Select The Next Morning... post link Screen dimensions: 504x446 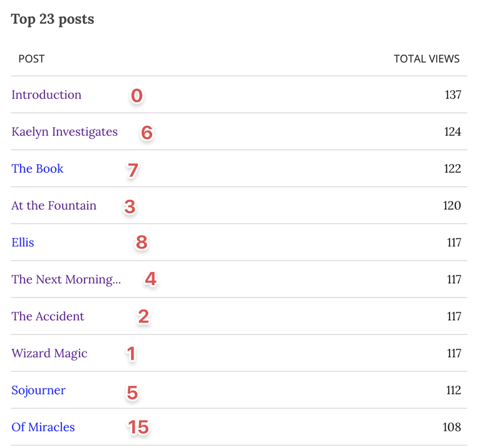pyautogui.click(x=66, y=280)
